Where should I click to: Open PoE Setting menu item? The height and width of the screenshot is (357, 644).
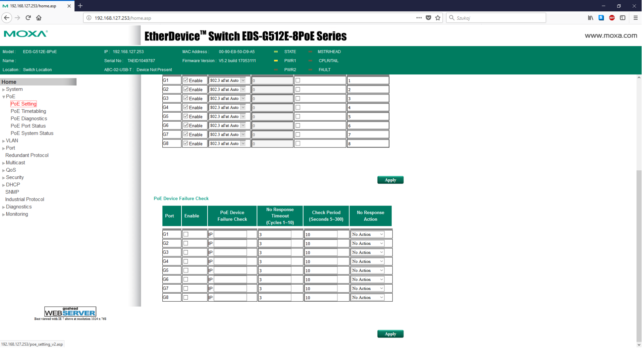(23, 104)
